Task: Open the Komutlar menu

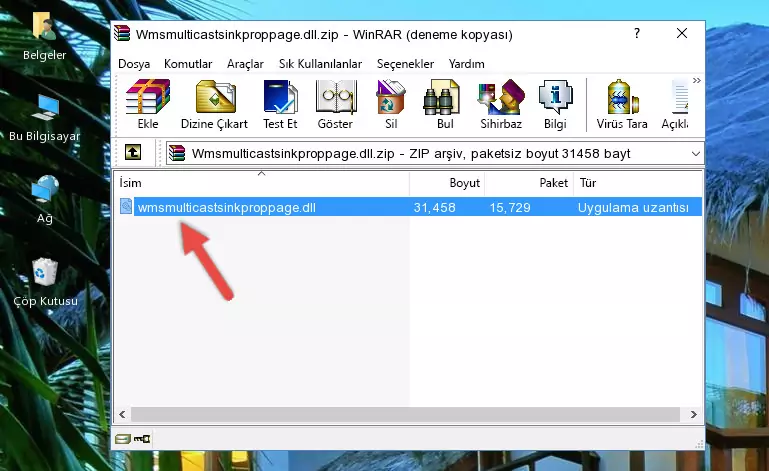Action: point(188,64)
